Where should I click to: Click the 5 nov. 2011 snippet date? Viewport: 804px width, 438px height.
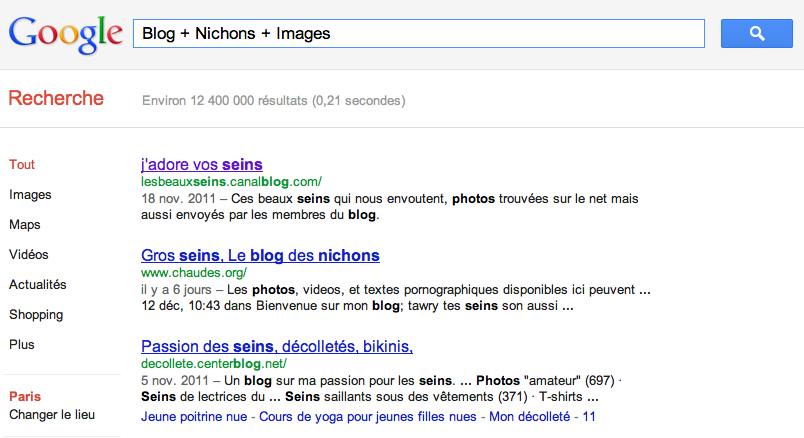[x=175, y=381]
